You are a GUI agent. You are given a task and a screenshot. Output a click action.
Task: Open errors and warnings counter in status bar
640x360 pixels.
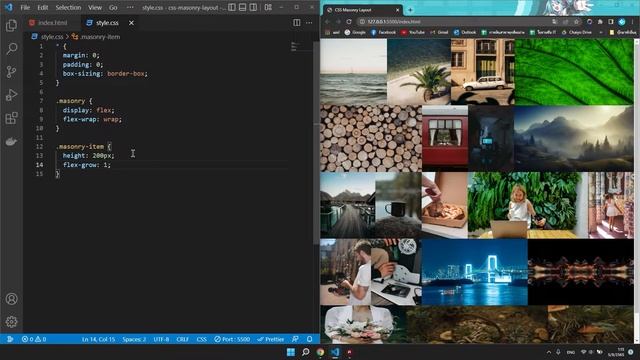[34, 339]
